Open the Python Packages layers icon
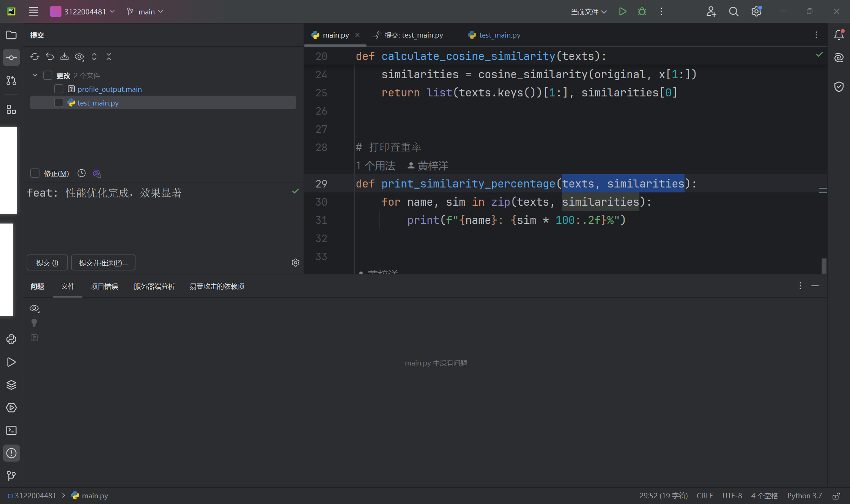The height and width of the screenshot is (504, 850). click(11, 385)
